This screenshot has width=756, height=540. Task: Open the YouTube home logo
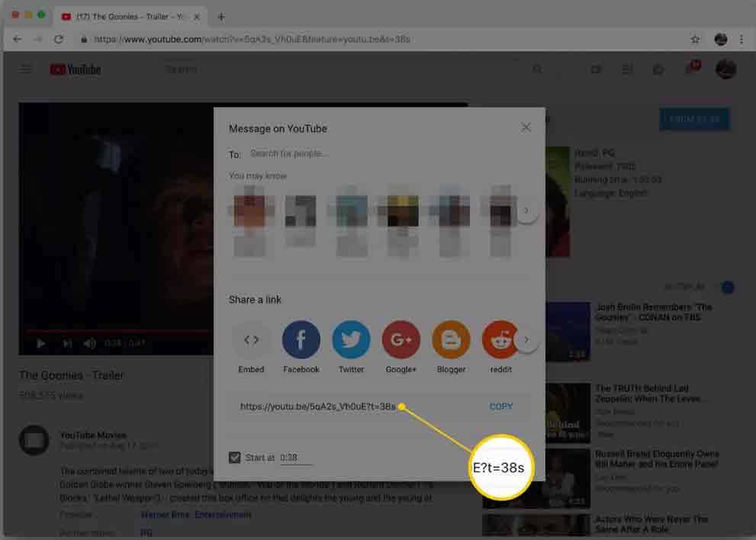(76, 69)
